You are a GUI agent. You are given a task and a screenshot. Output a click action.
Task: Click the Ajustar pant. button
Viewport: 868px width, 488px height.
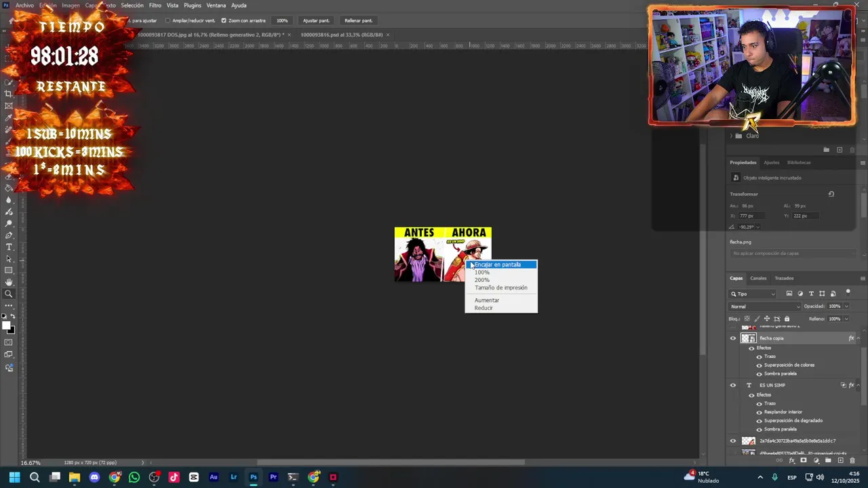(316, 20)
